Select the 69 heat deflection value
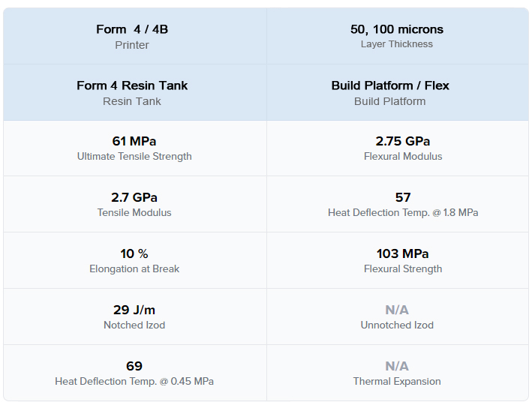The height and width of the screenshot is (408, 532). click(134, 366)
